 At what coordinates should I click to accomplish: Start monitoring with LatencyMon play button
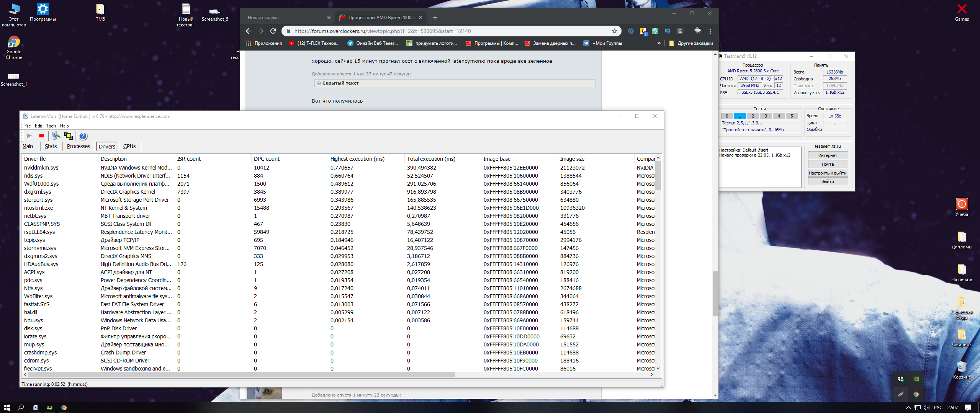pos(29,136)
